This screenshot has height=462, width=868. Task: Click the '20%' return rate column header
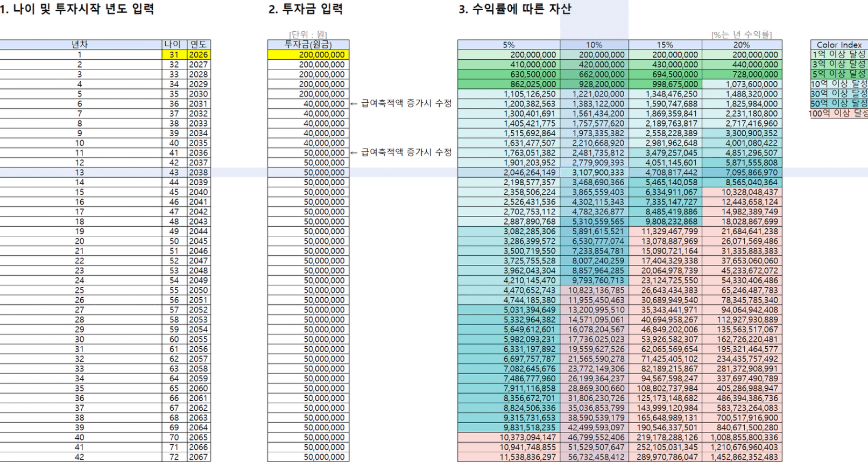(x=742, y=45)
